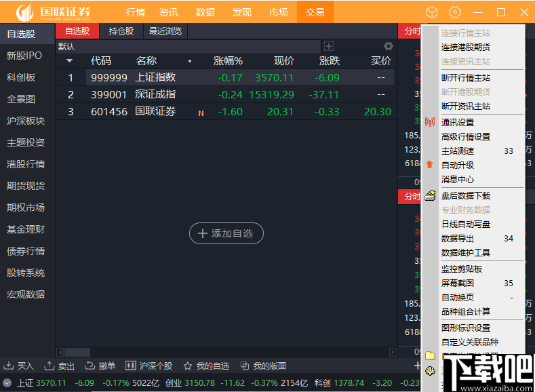
Task: Click the 盘后数据下载 icon
Action: coord(431,195)
